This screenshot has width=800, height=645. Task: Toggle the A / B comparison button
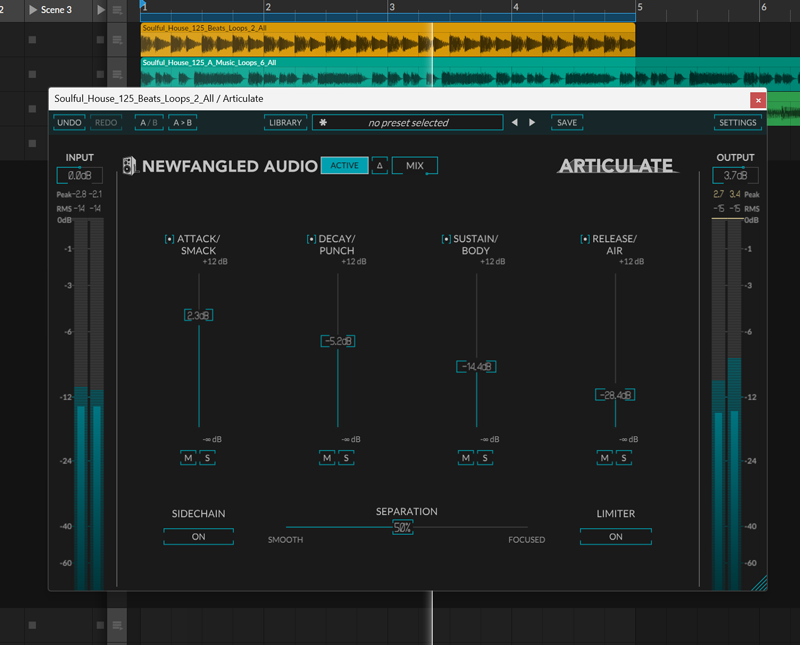click(x=149, y=122)
